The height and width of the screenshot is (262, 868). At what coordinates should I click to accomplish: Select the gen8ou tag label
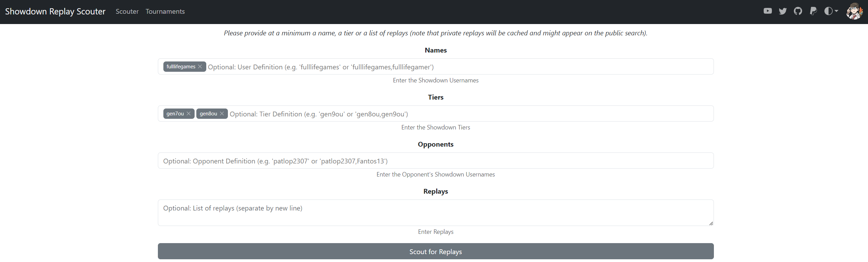click(x=208, y=114)
